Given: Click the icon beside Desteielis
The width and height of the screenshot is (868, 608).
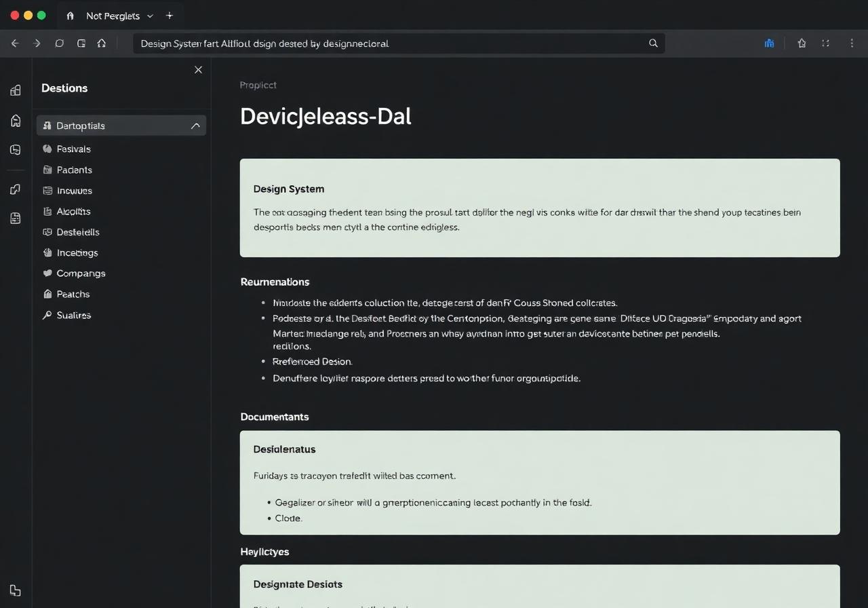Looking at the screenshot, I should (x=47, y=232).
